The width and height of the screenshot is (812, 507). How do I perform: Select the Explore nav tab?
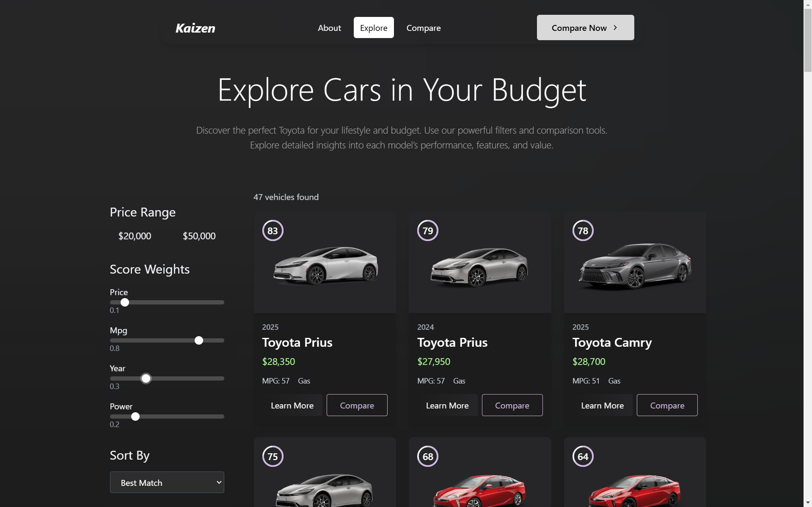pos(374,28)
